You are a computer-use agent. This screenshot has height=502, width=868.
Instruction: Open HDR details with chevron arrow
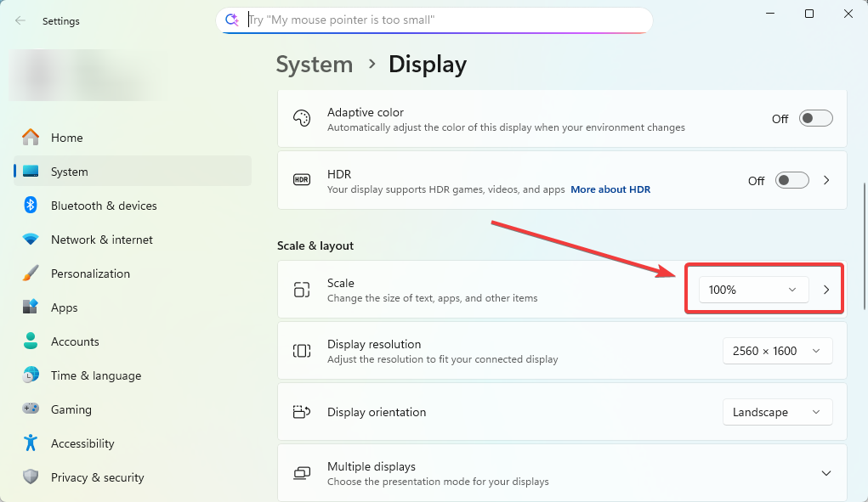click(x=826, y=181)
